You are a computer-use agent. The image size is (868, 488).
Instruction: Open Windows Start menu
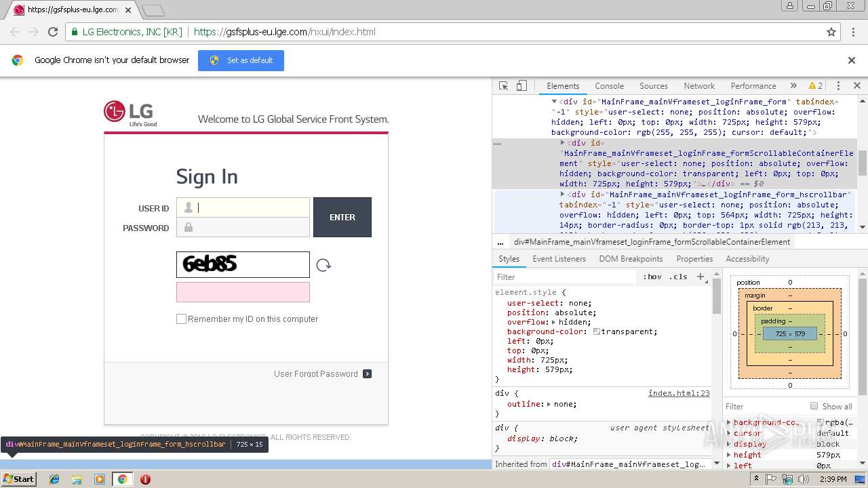pyautogui.click(x=18, y=479)
